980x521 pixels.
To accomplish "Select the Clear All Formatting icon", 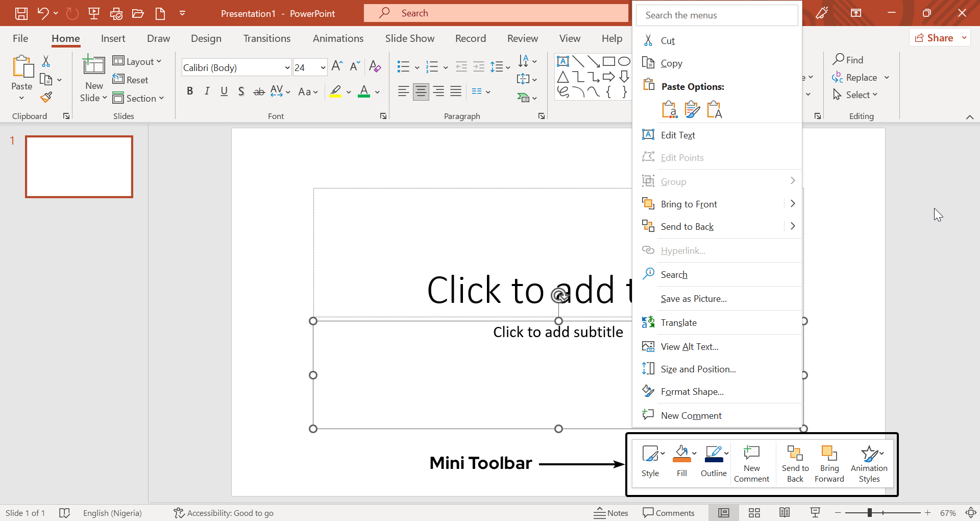I will coord(375,66).
